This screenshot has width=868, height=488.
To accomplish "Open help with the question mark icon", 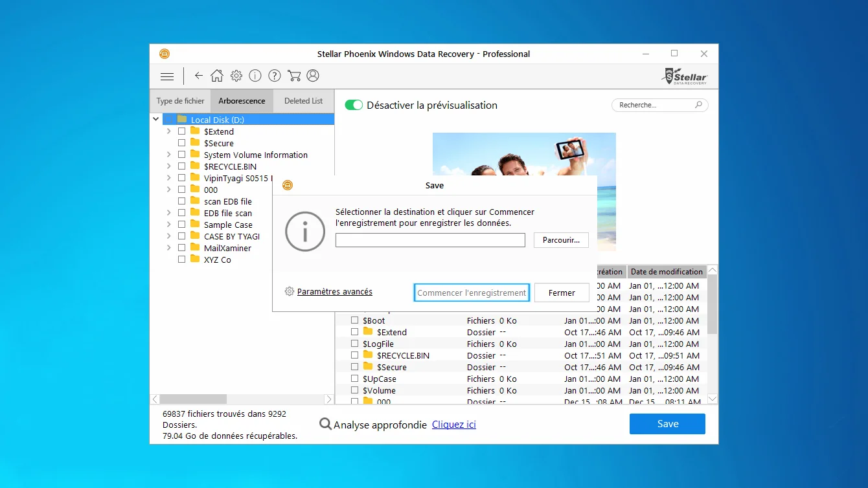I will tap(275, 76).
